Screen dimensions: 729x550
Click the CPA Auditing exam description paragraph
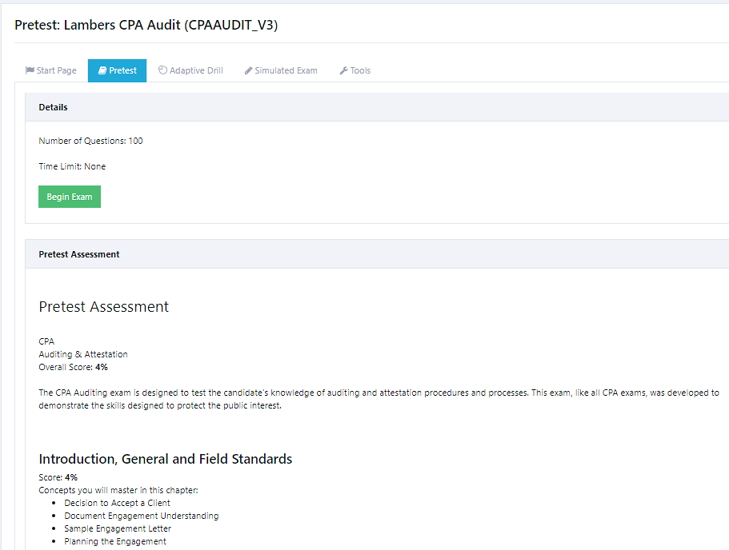click(x=379, y=399)
